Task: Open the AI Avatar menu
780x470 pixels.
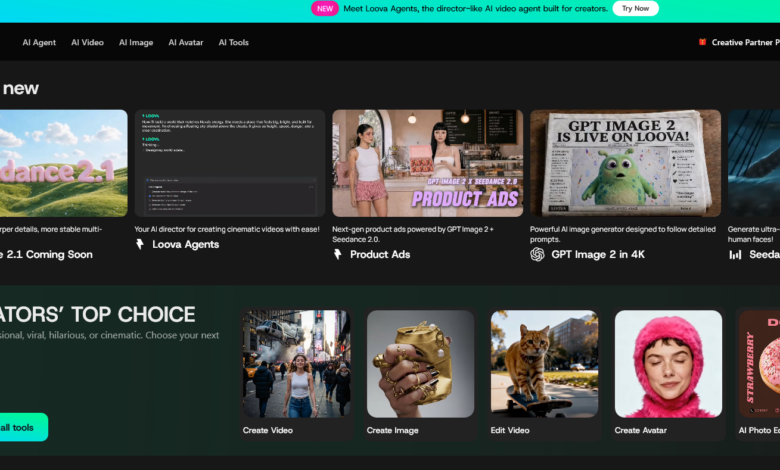Action: coord(186,43)
